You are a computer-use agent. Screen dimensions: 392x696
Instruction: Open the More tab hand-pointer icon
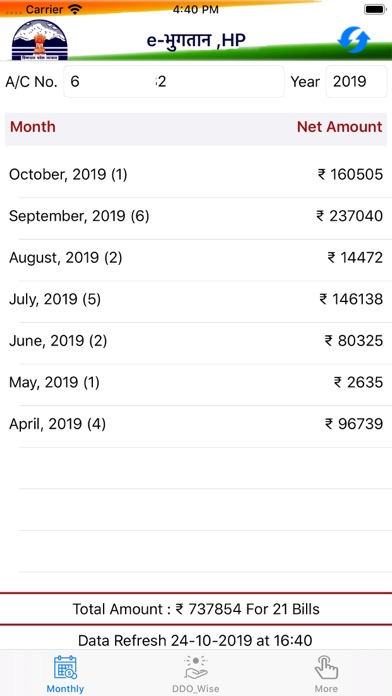point(326,667)
